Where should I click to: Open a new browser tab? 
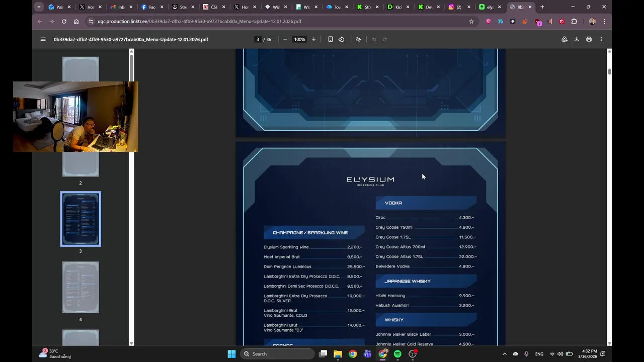tap(542, 7)
